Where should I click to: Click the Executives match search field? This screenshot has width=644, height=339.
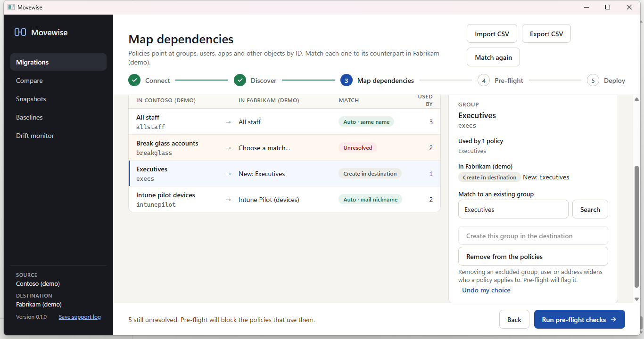(513, 210)
